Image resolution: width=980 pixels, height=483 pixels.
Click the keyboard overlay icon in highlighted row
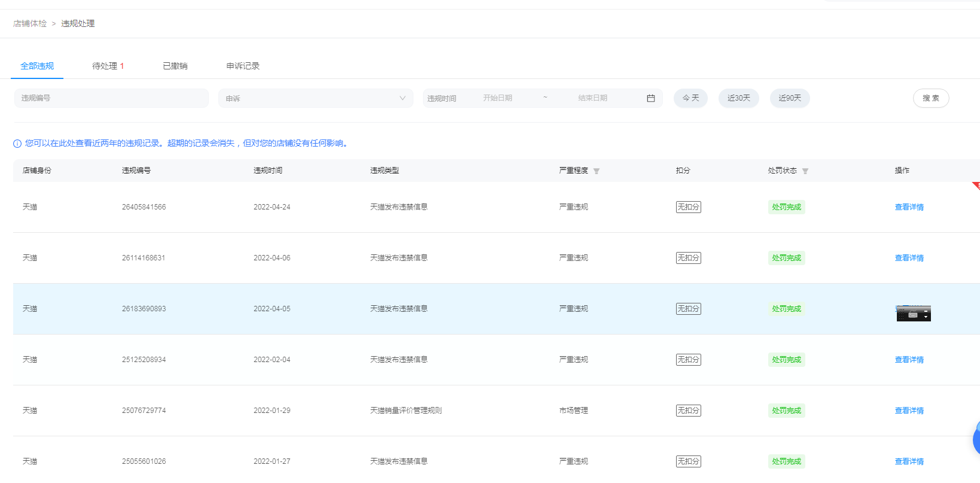pos(913,314)
